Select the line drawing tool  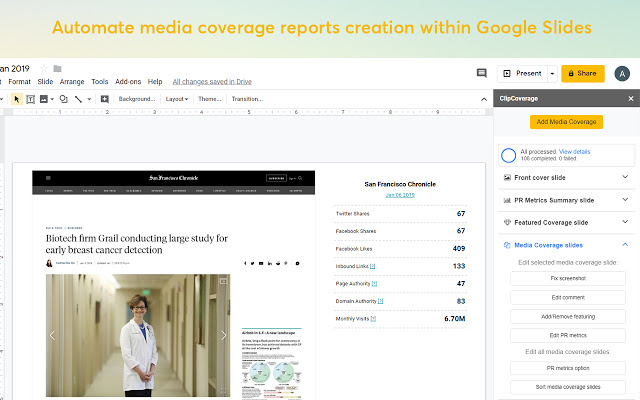79,99
